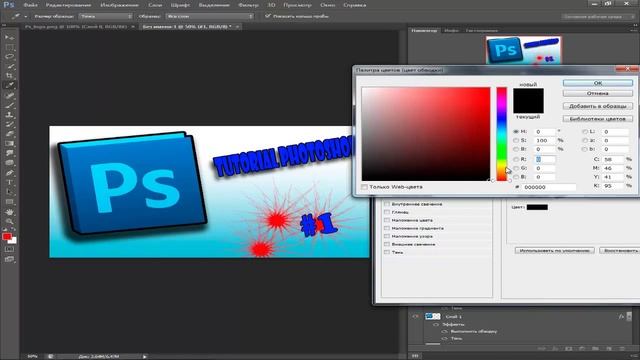Toggle Показать кольцо пробы checkbox
640x360 pixels.
pos(268,16)
